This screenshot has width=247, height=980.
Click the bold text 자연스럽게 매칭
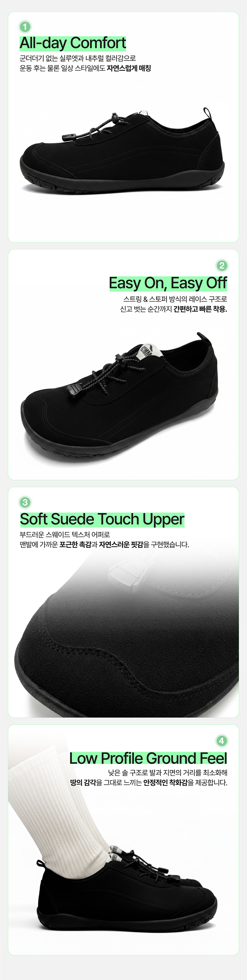129,69
